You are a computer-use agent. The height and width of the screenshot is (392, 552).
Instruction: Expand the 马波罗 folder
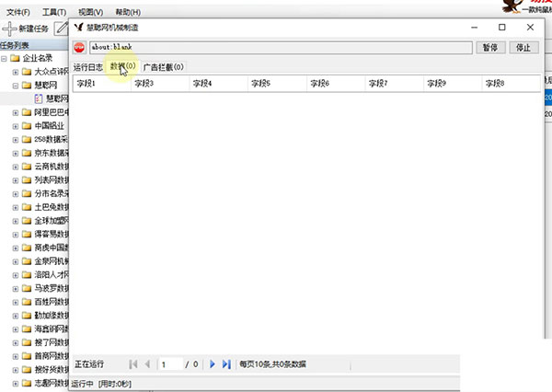click(x=16, y=289)
